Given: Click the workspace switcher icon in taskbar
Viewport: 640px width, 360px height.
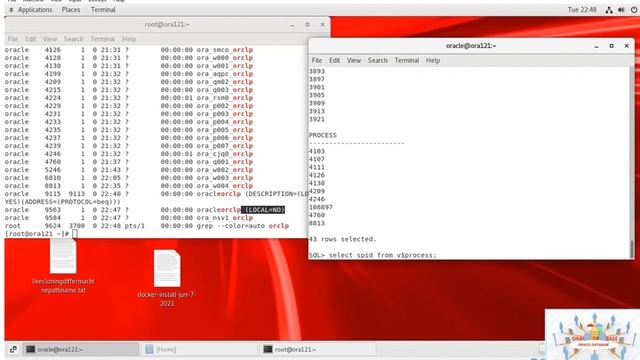Looking at the screenshot, I should coord(13,349).
